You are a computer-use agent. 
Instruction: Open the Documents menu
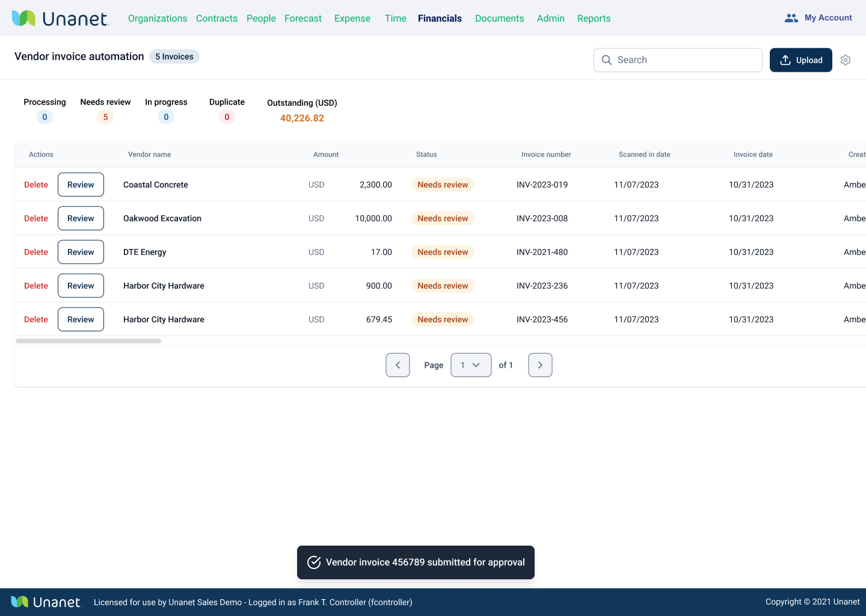[x=499, y=19]
